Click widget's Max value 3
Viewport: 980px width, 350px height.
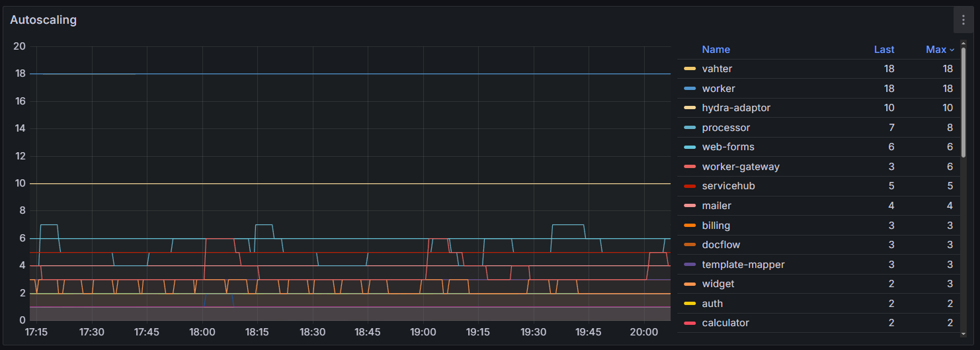click(950, 284)
